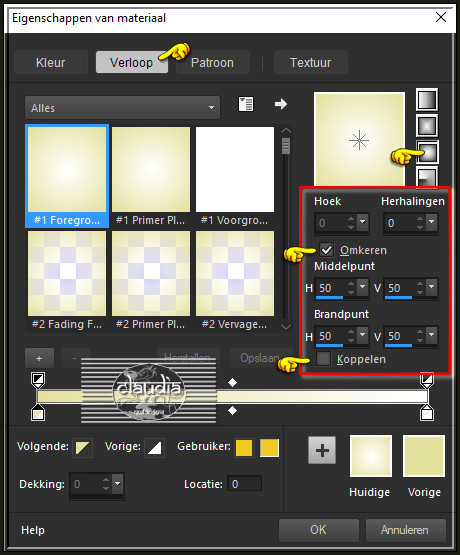460x555 pixels.
Task: Open the Herhalingen value dropdown arrow
Action: (x=432, y=222)
